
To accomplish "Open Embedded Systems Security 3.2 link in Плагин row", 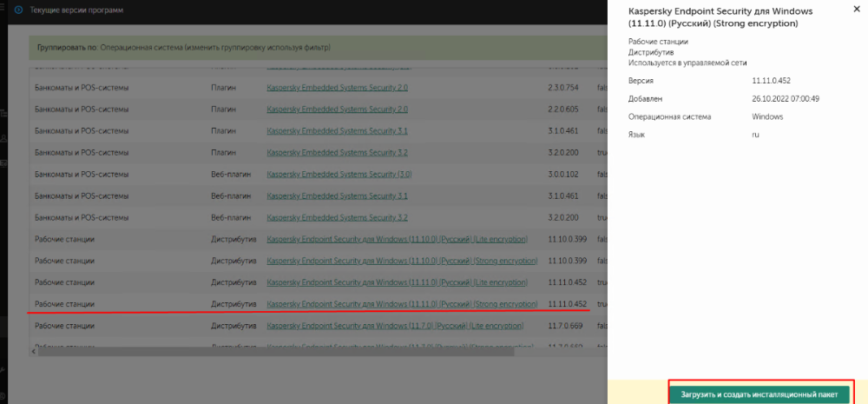I will point(337,152).
